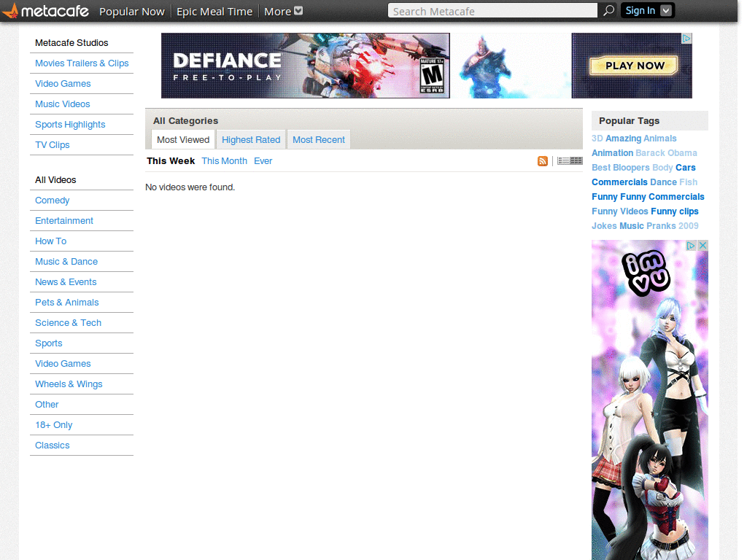Switch to list view layout
This screenshot has width=747, height=560.
click(564, 161)
